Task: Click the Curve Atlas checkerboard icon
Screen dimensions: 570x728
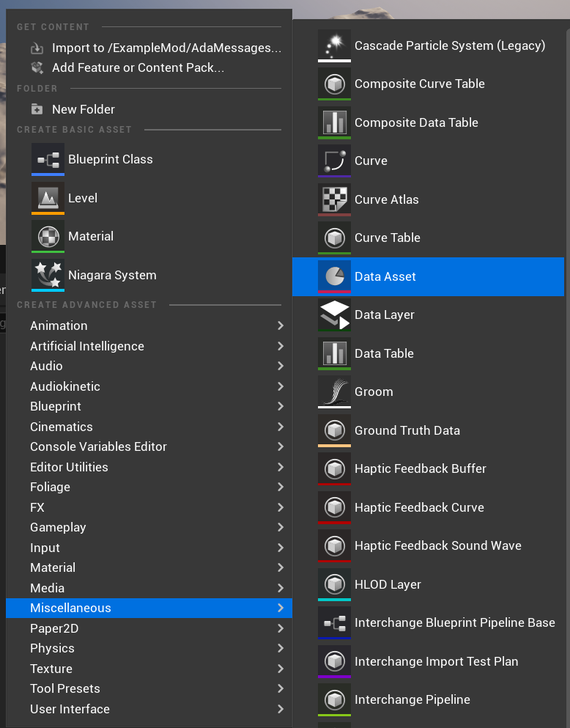Action: [x=334, y=199]
